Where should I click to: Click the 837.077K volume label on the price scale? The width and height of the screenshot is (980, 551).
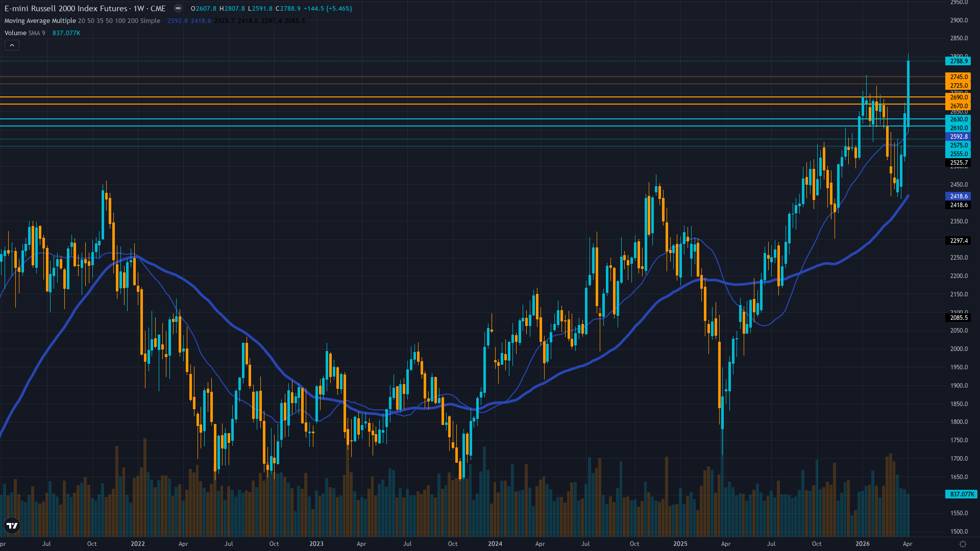click(961, 494)
